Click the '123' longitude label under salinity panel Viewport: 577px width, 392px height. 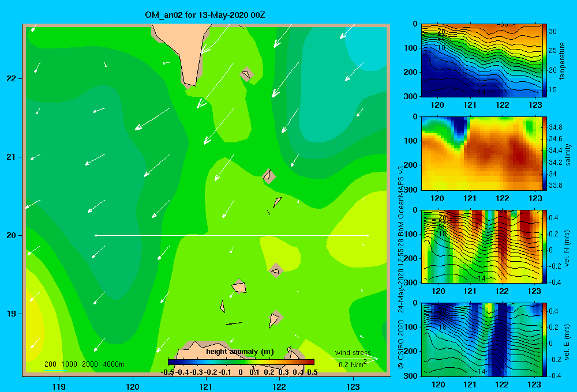click(535, 198)
